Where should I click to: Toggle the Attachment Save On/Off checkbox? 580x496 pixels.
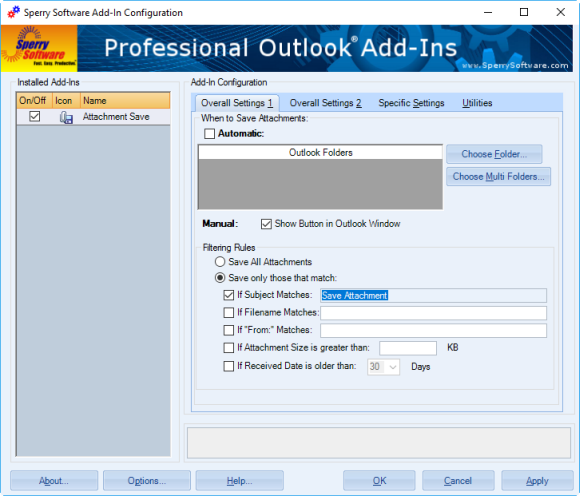(x=34, y=117)
